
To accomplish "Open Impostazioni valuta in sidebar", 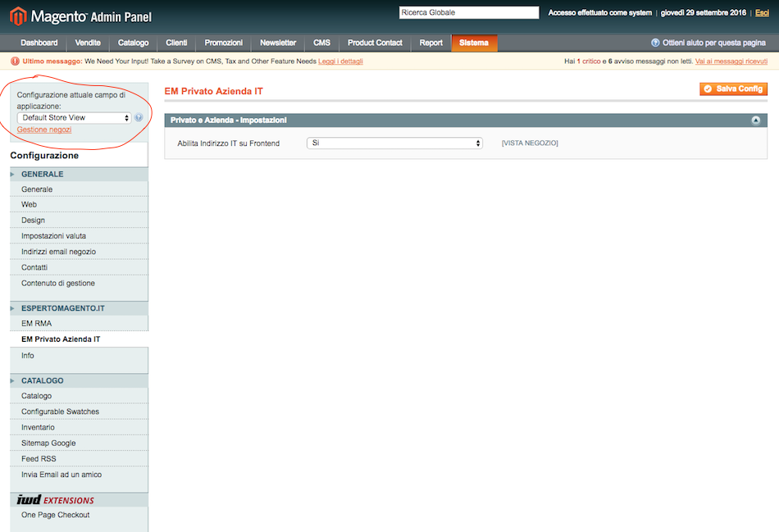I will tap(79, 236).
